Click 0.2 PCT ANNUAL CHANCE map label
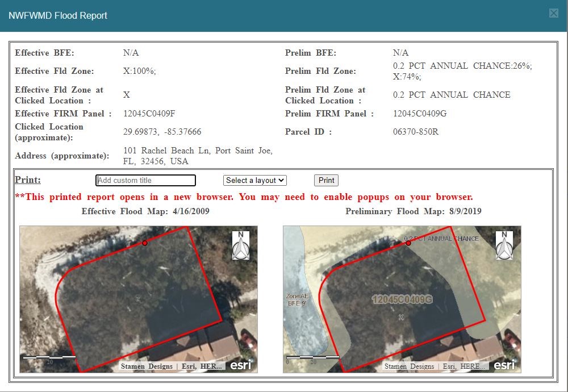568x392 pixels. [441, 239]
